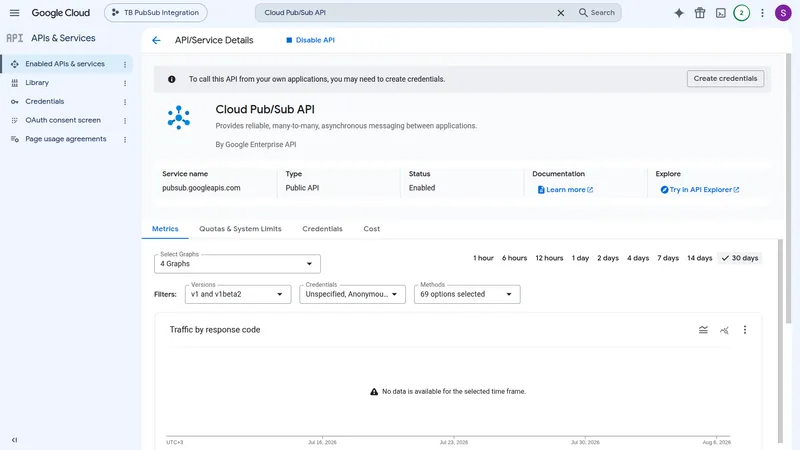Viewport: 800px width, 450px height.
Task: Switch to the Cost tab
Action: [x=371, y=229]
